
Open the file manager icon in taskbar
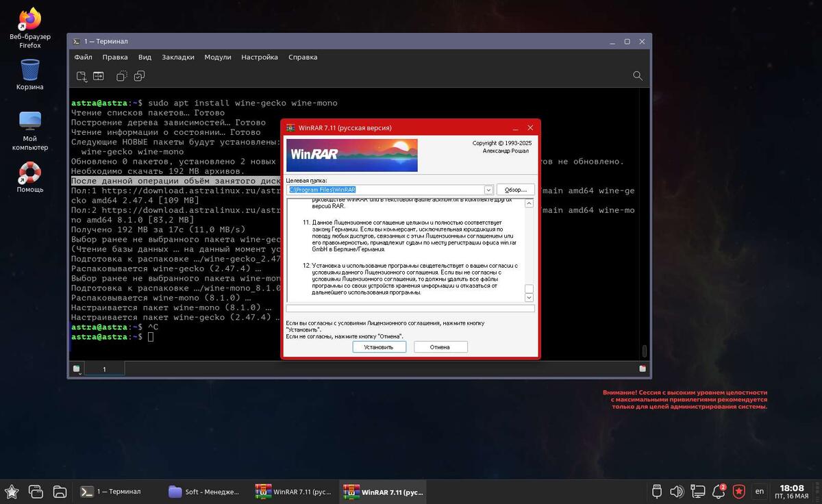(60, 491)
